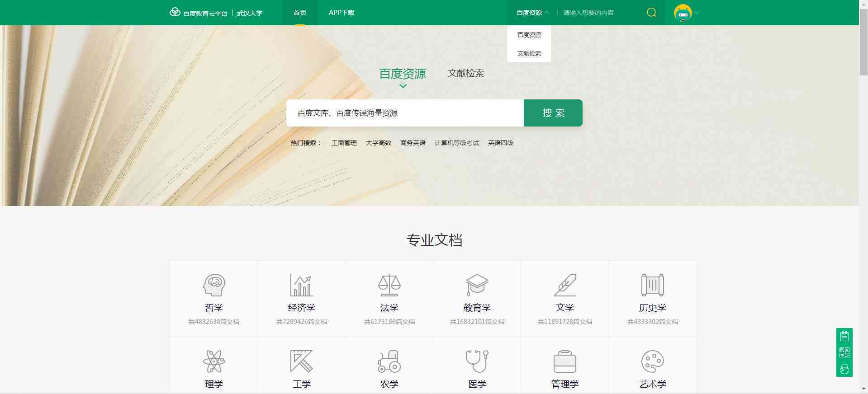
Task: Open the 百度资源 dropdown in the header
Action: [532, 13]
